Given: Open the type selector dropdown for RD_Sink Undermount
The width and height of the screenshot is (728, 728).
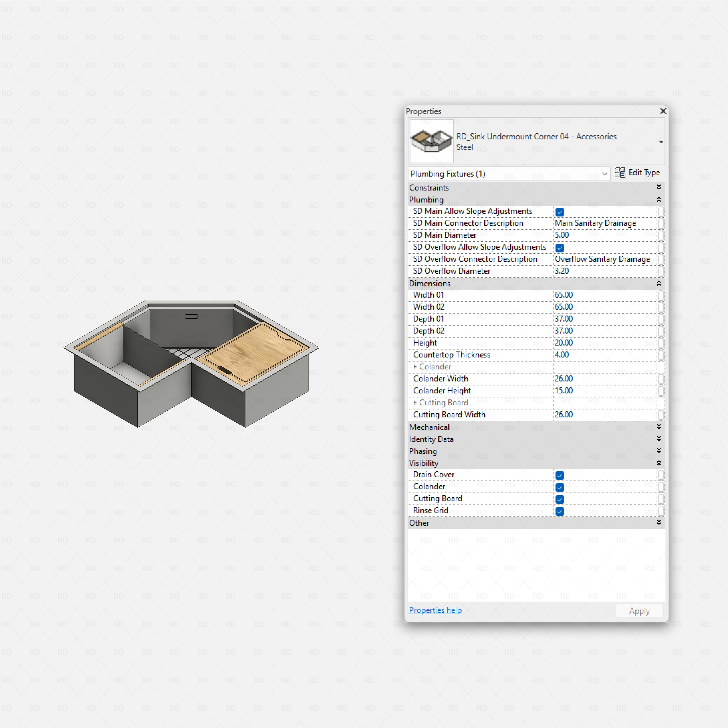Looking at the screenshot, I should click(661, 142).
